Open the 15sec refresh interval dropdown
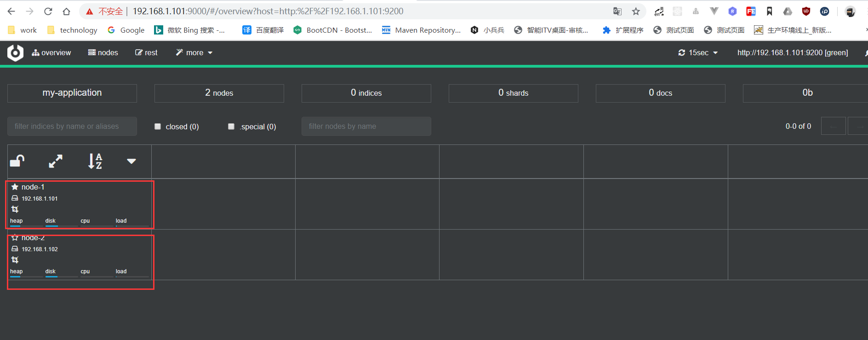 698,53
